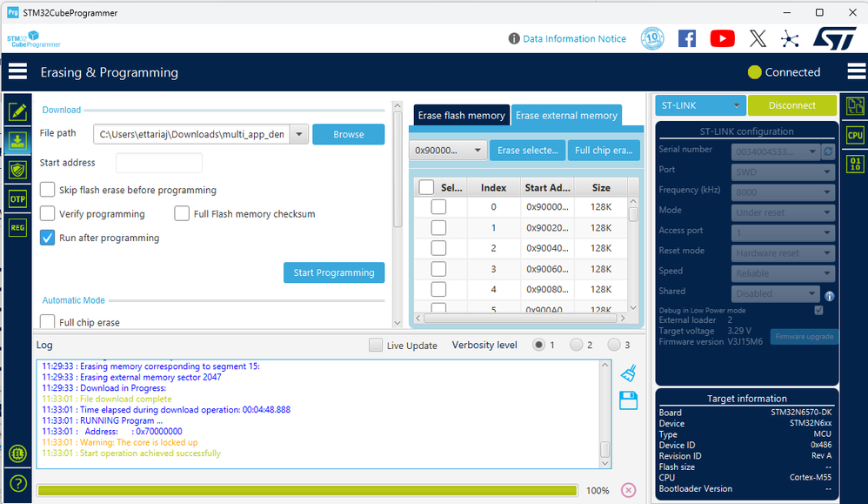Open the Port SWD dropdown
Image resolution: width=868 pixels, height=504 pixels.
click(x=783, y=171)
